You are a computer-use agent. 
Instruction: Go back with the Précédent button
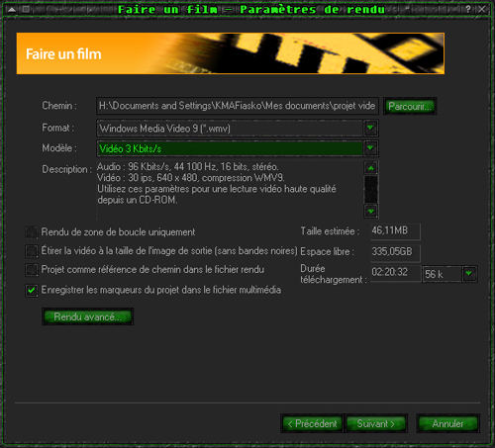[x=312, y=423]
